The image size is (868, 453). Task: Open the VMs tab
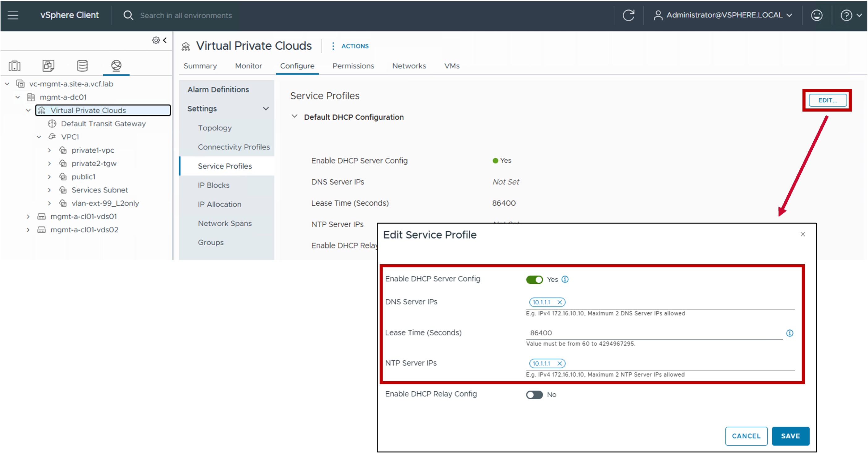point(452,66)
